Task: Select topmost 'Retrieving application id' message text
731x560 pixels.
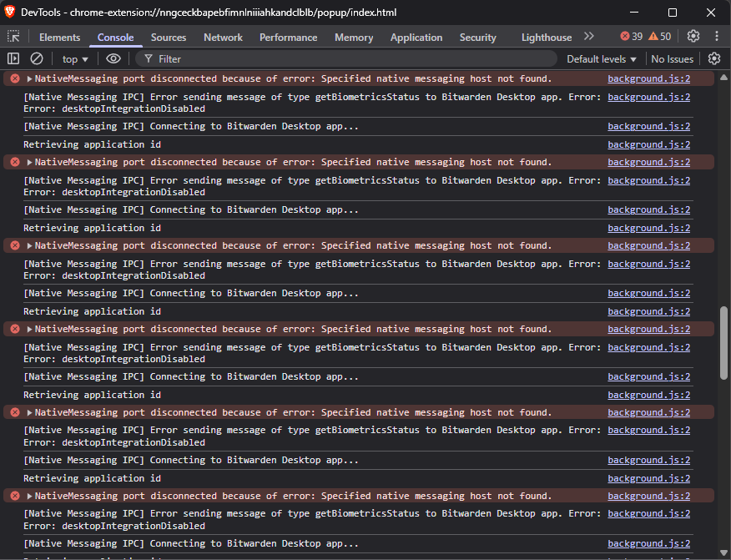Action: point(93,144)
